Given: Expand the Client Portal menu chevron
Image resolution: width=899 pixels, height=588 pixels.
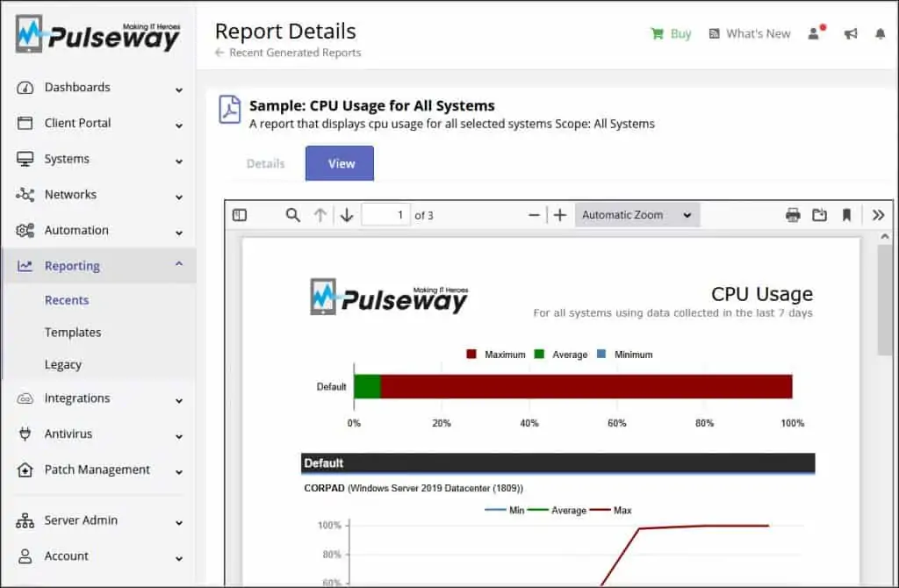Looking at the screenshot, I should point(179,125).
